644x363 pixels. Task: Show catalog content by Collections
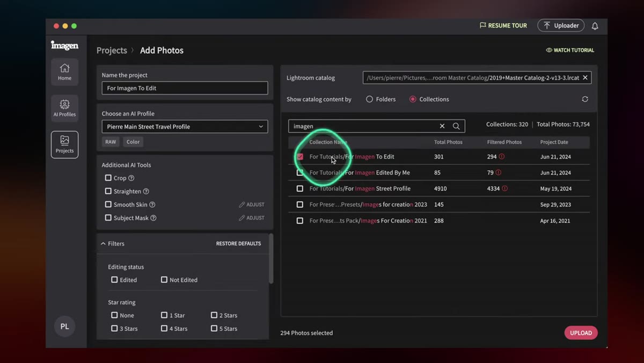click(413, 99)
